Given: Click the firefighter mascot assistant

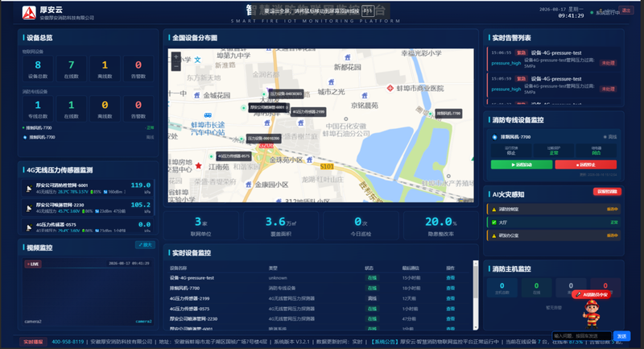Looking at the screenshot, I should pos(591,314).
